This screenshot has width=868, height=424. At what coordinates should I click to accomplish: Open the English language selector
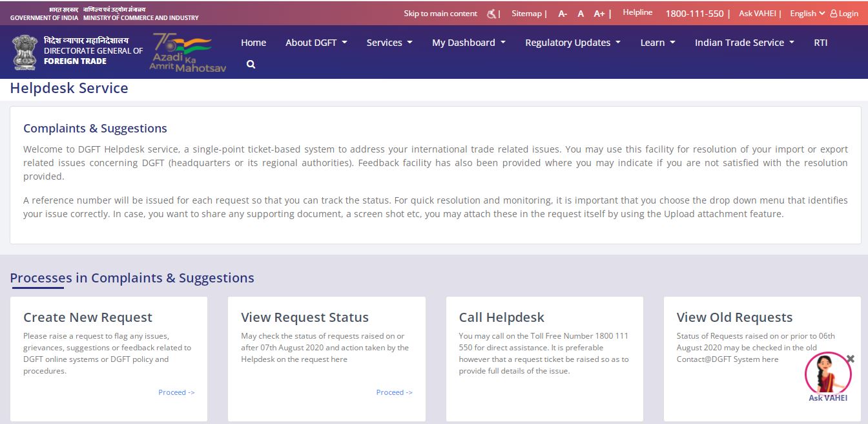click(x=806, y=13)
